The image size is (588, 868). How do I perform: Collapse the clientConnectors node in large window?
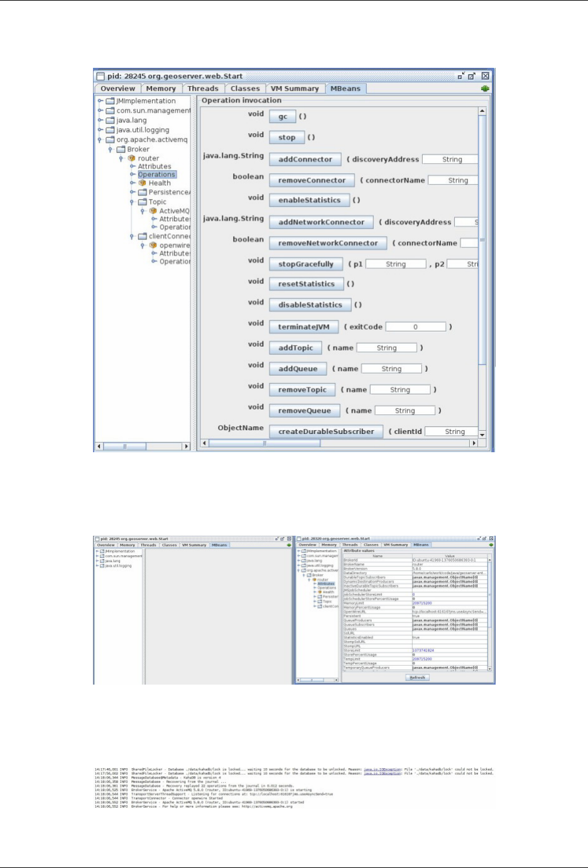pos(132,237)
